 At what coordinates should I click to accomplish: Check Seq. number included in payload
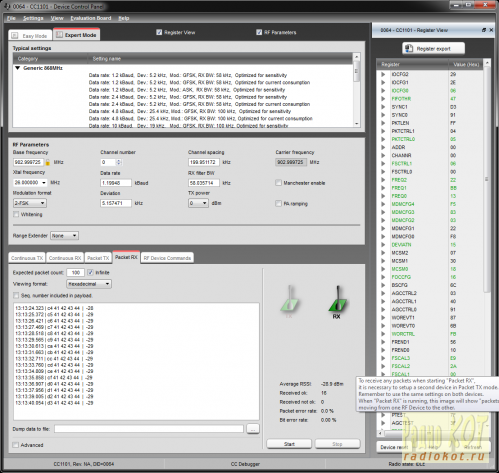(x=16, y=295)
